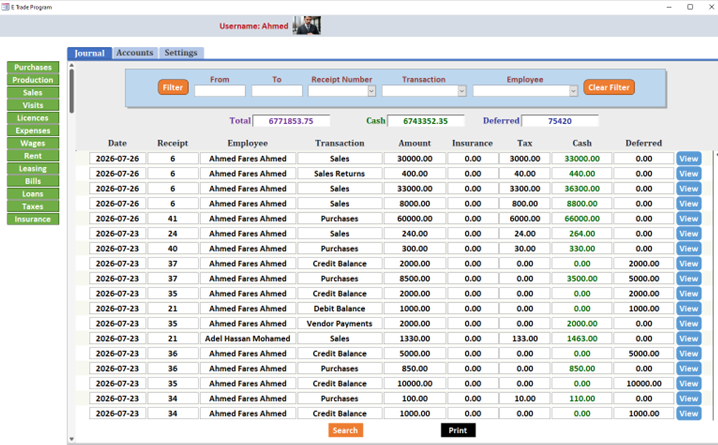Click receipt number cell 24
The height and width of the screenshot is (445, 718).
[x=173, y=233]
